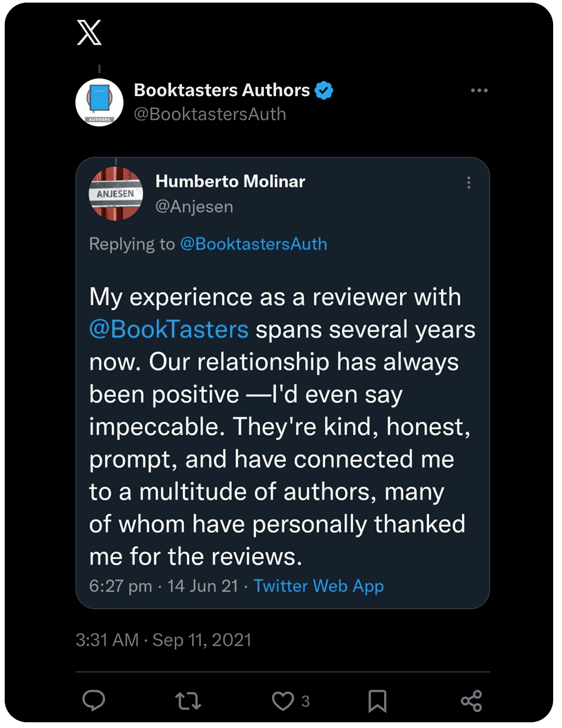562x728 pixels.
Task: Open vertical dots menu on quoted tweet
Action: (469, 183)
